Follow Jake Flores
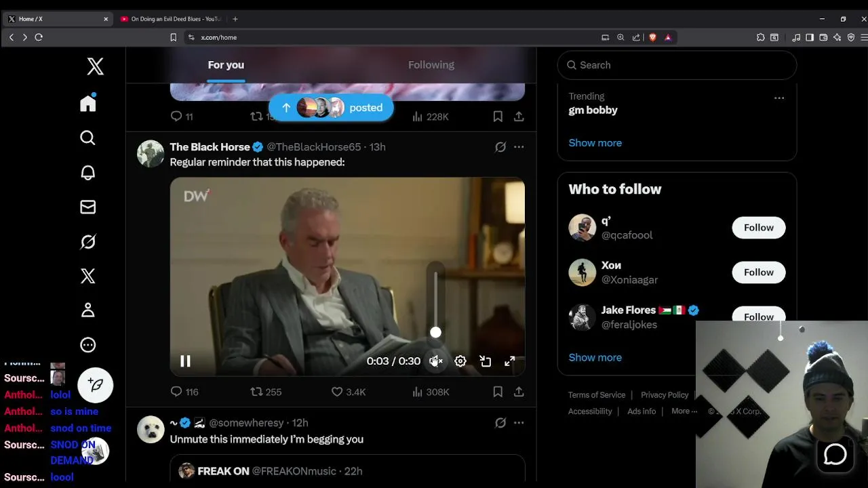 (x=758, y=315)
